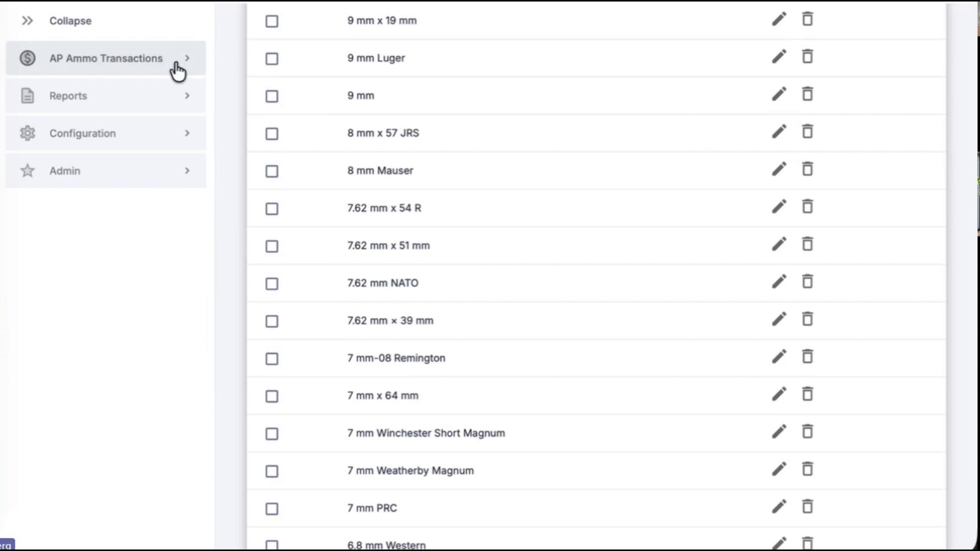
Task: Expand AP Ammo Transactions chevron
Action: (187, 58)
